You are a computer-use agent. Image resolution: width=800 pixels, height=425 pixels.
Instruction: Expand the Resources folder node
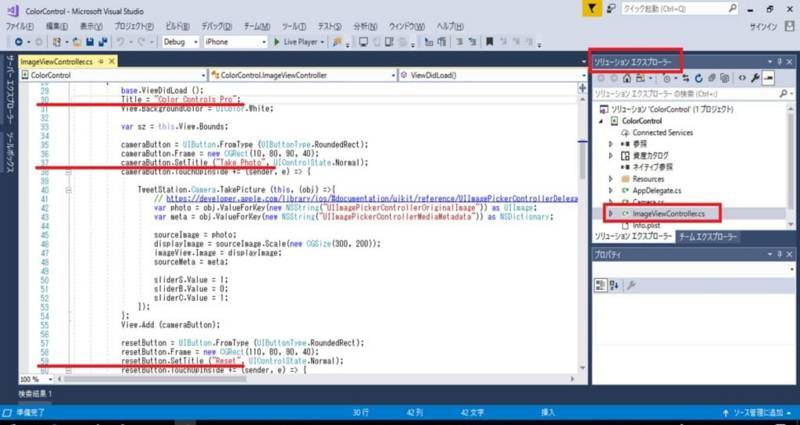611,179
